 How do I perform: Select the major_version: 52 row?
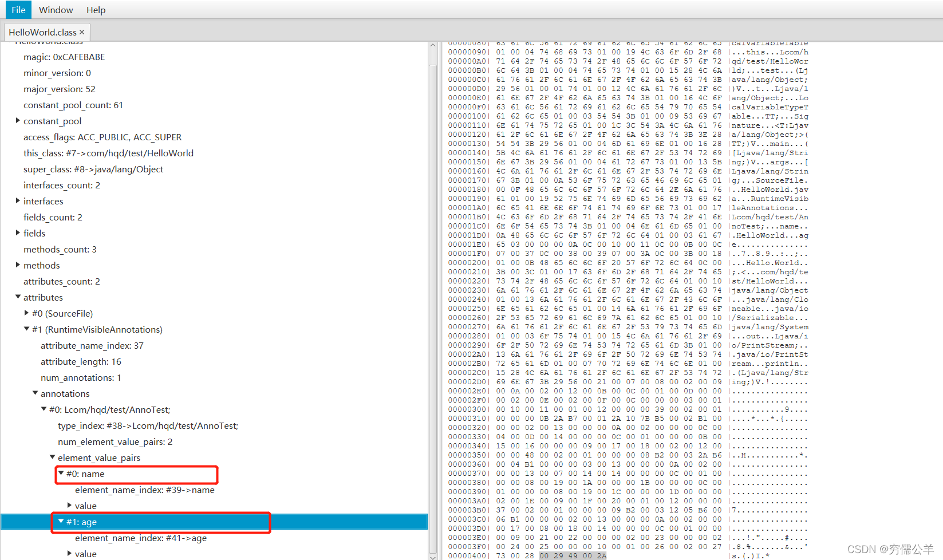pos(60,89)
